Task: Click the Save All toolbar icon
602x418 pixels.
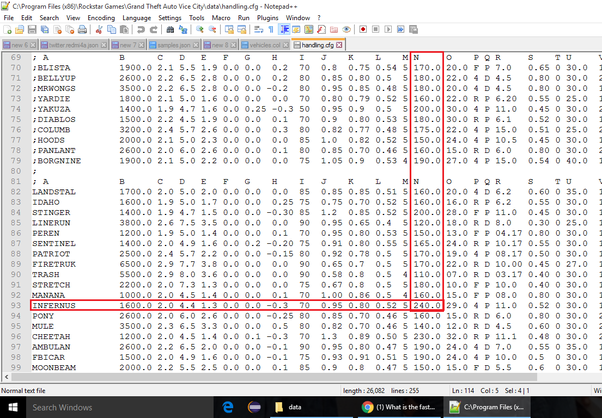Action: (x=45, y=30)
